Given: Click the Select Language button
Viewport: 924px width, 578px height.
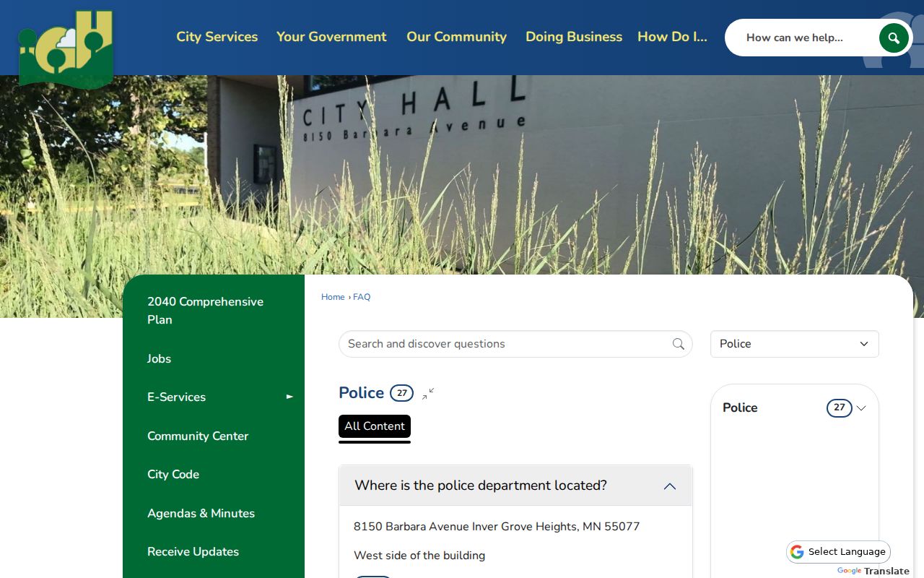Looking at the screenshot, I should tap(838, 552).
